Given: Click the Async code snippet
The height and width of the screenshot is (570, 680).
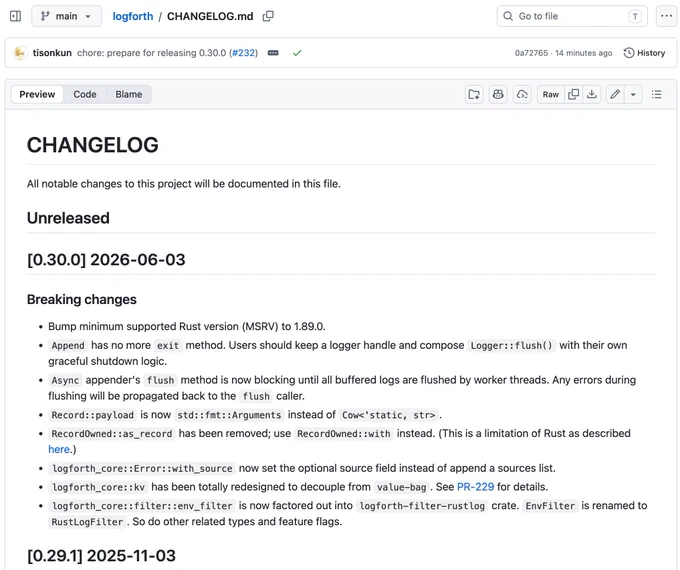Looking at the screenshot, I should 65,380.
